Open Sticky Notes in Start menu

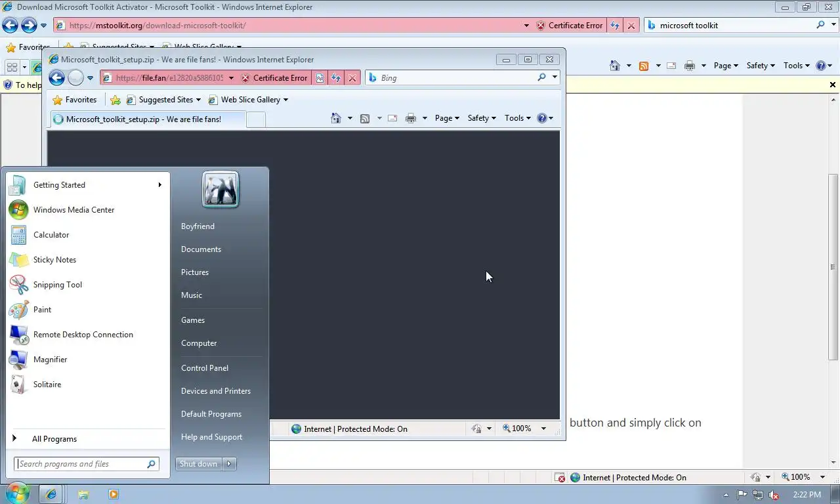(x=54, y=260)
